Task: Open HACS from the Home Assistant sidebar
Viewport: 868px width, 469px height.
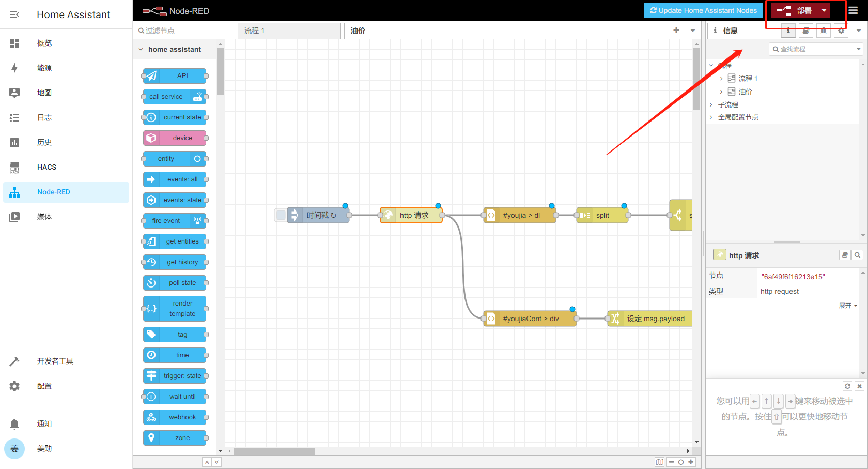Action: [47, 167]
